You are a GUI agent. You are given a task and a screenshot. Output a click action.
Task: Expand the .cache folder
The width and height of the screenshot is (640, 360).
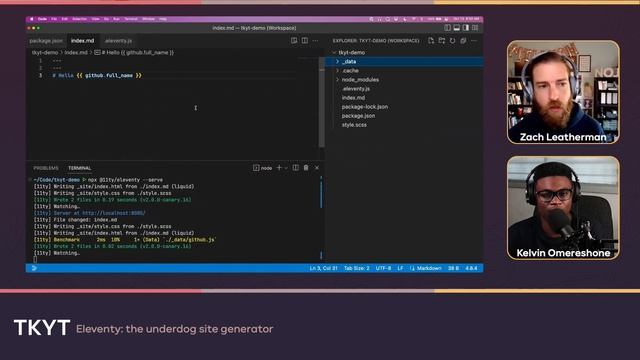[338, 71]
